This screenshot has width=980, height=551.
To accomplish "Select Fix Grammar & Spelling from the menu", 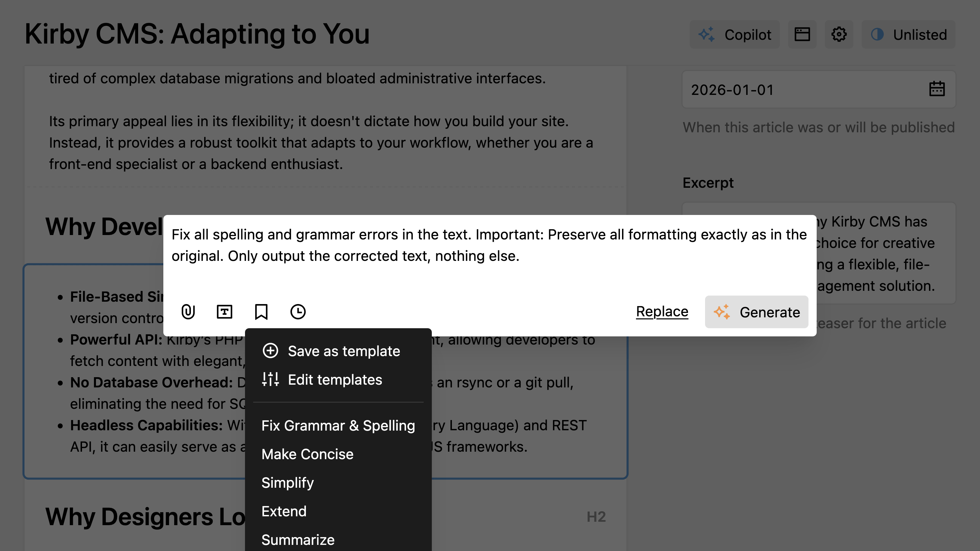I will pyautogui.click(x=338, y=425).
